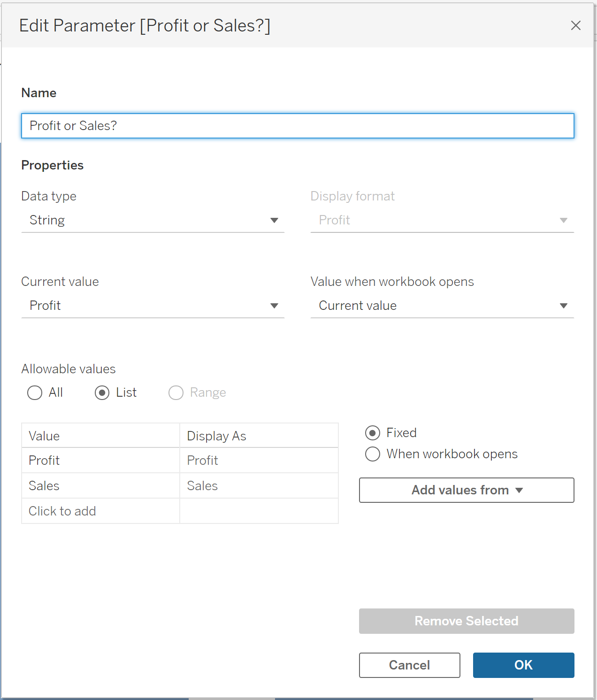Select the Profit value cell in list

[100, 461]
